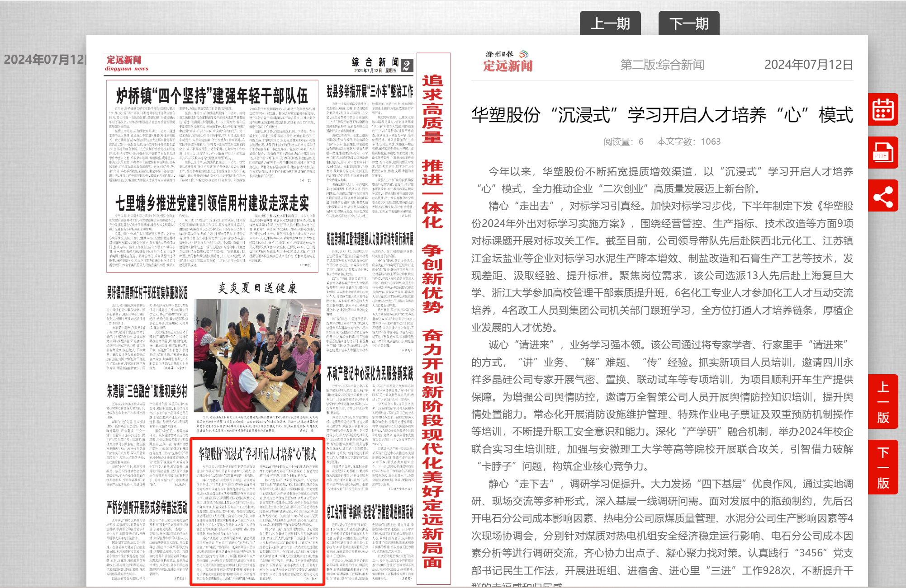Open article 朱湾镇三色融合助推和美乡村
The height and width of the screenshot is (588, 906).
tap(147, 391)
